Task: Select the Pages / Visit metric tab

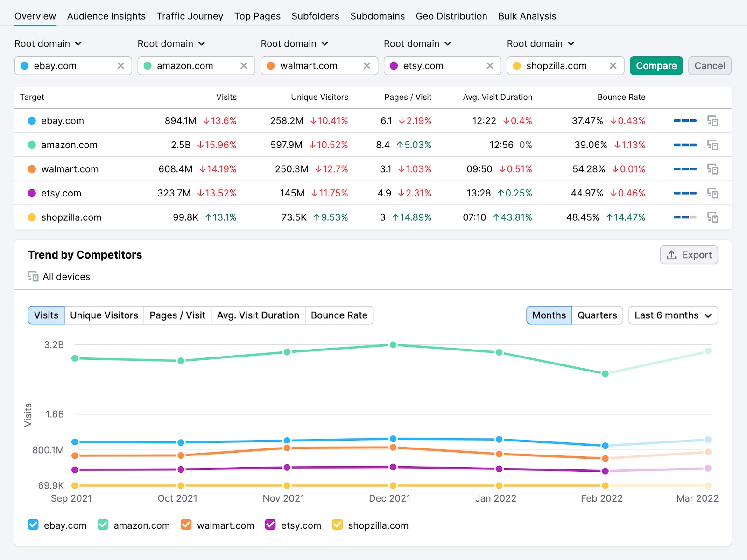Action: (177, 315)
